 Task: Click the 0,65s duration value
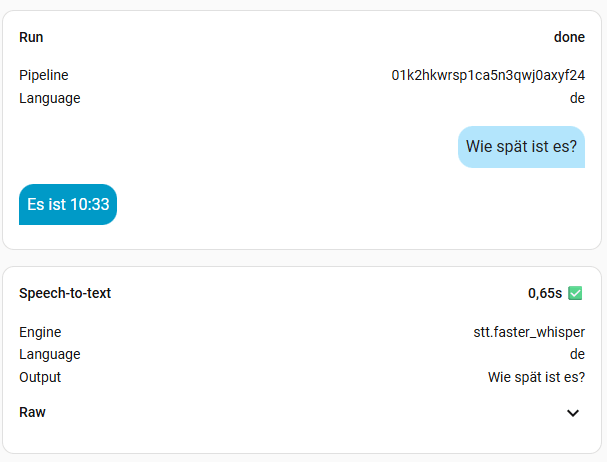pyautogui.click(x=545, y=294)
